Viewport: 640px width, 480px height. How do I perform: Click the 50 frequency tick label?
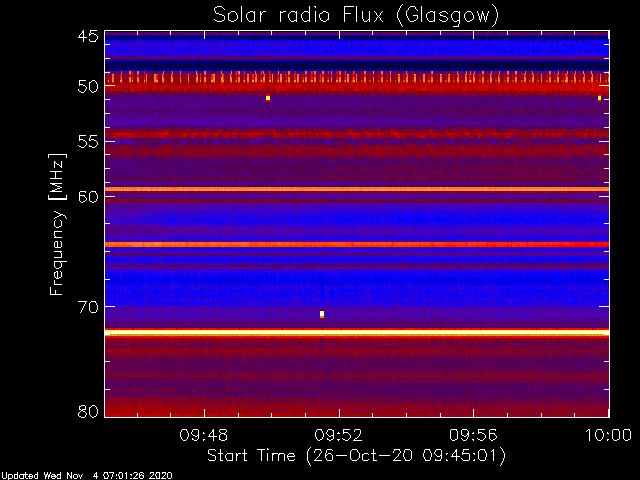click(88, 87)
